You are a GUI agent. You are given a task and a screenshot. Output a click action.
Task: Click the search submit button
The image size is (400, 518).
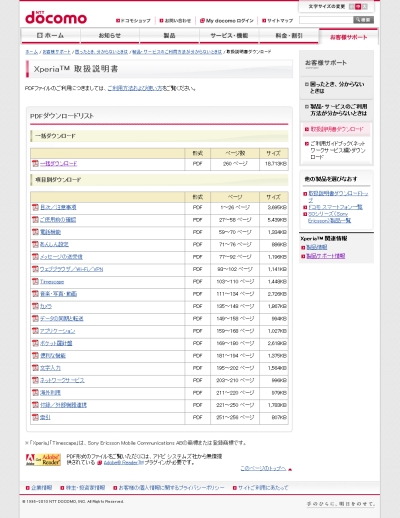click(363, 20)
